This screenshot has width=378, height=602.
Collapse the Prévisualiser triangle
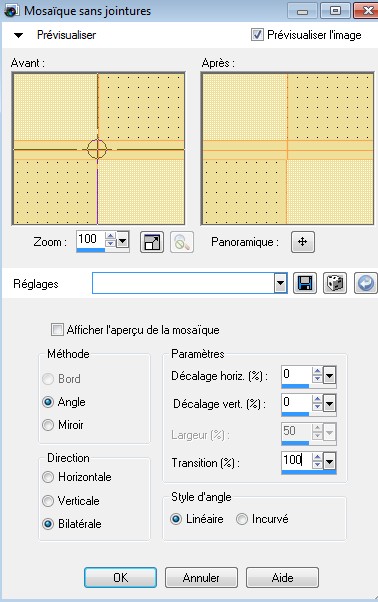coord(18,35)
